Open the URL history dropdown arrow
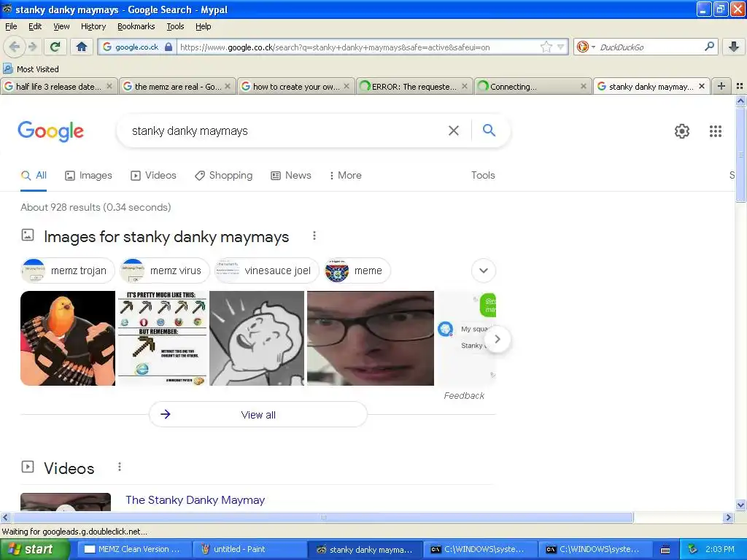The image size is (747, 560). point(561,47)
